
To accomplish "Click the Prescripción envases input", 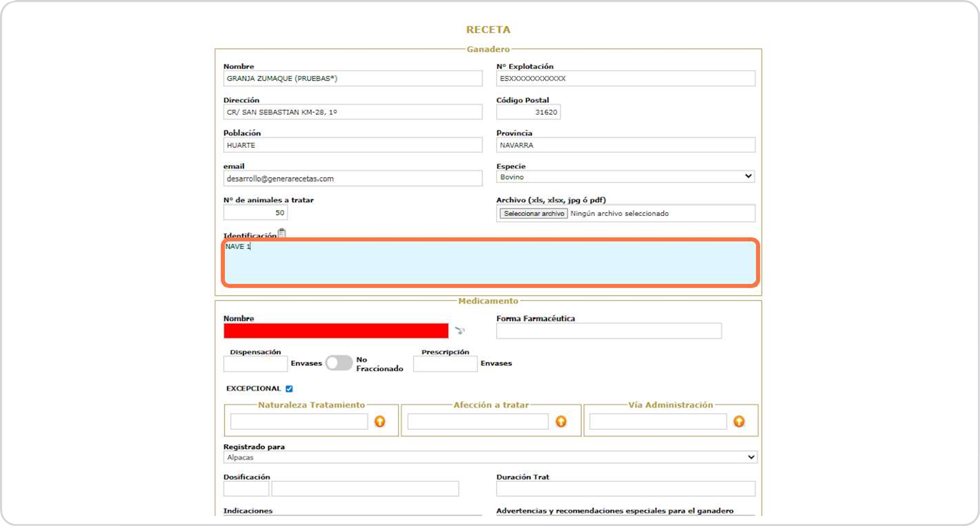I will [x=445, y=364].
